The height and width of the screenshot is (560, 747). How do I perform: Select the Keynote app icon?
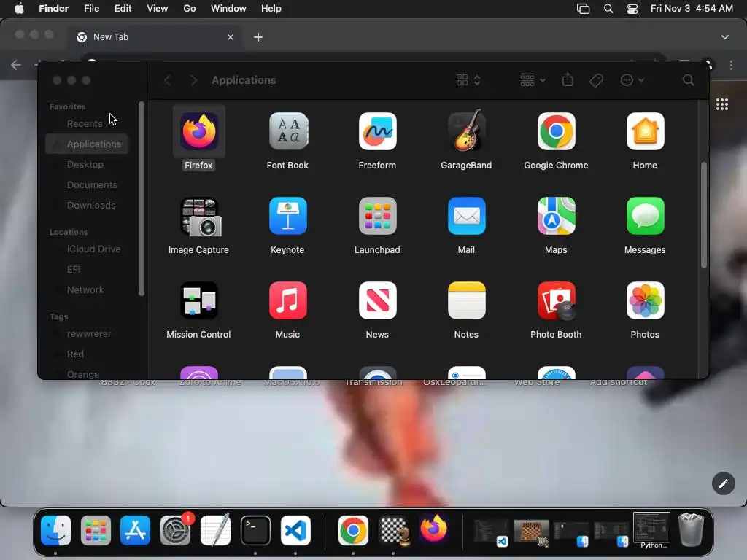[x=287, y=216]
